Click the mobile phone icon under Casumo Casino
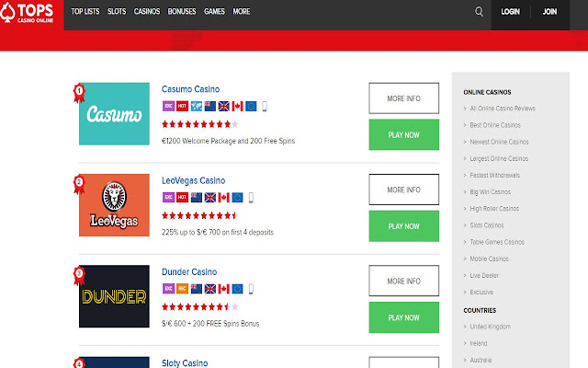The width and height of the screenshot is (588, 368). 265,107
